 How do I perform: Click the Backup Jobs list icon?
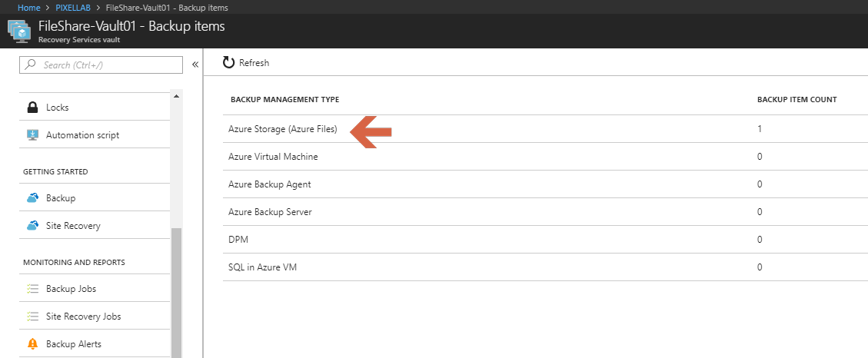pos(32,289)
